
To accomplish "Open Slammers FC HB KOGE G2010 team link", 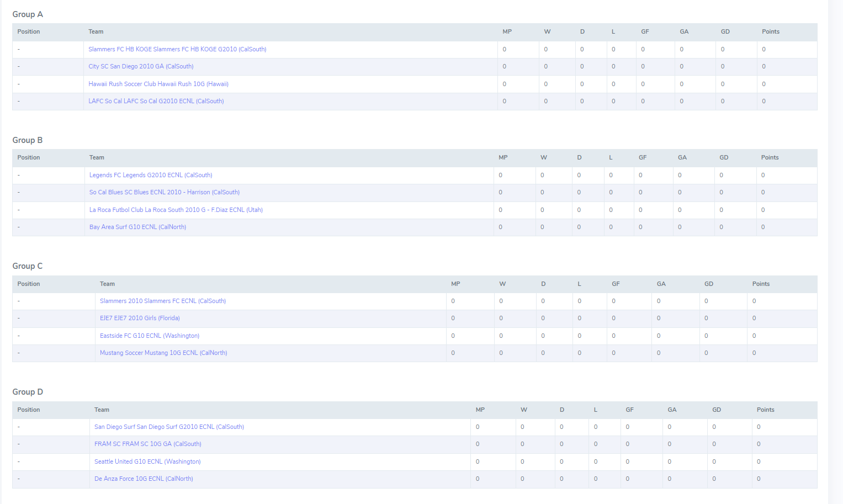I will [x=177, y=49].
